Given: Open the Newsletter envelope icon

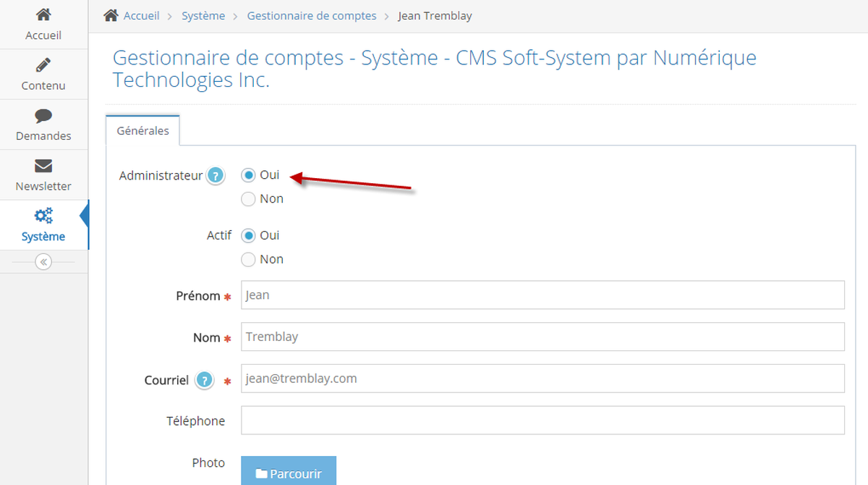Looking at the screenshot, I should coord(43,166).
